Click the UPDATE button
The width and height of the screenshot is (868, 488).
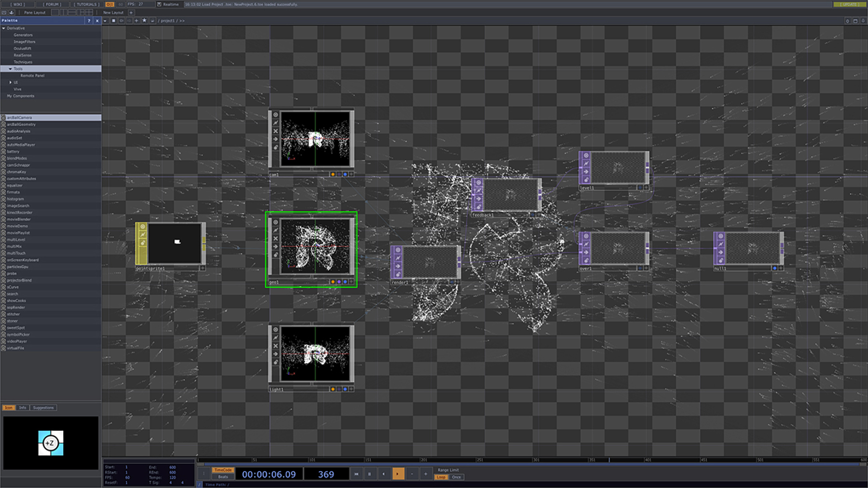[849, 4]
